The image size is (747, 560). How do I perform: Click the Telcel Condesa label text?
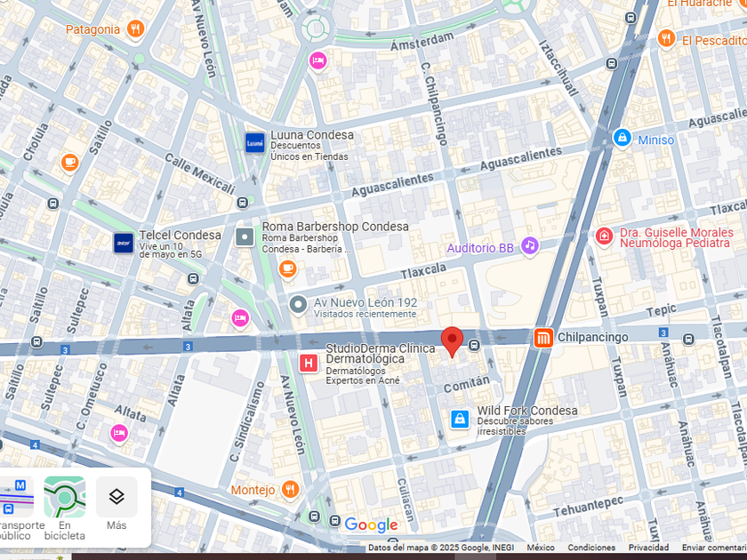click(180, 236)
